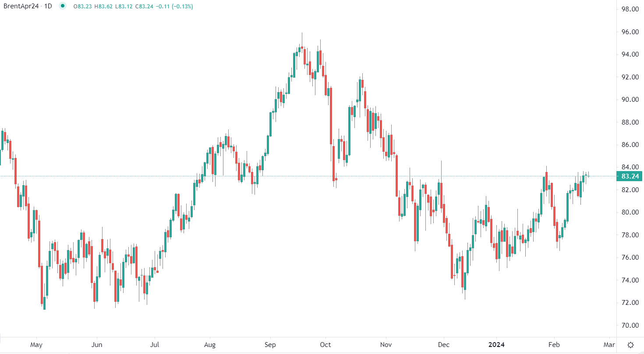Open the chart settings gear icon
The image size is (644, 354).
click(x=630, y=344)
